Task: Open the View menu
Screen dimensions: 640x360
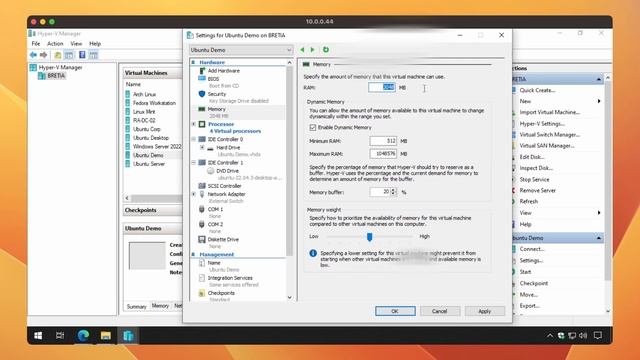Action: pos(76,44)
